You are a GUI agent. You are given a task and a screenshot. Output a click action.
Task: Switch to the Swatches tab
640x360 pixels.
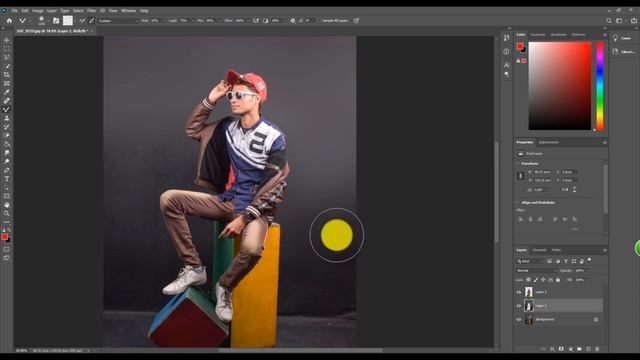click(538, 35)
